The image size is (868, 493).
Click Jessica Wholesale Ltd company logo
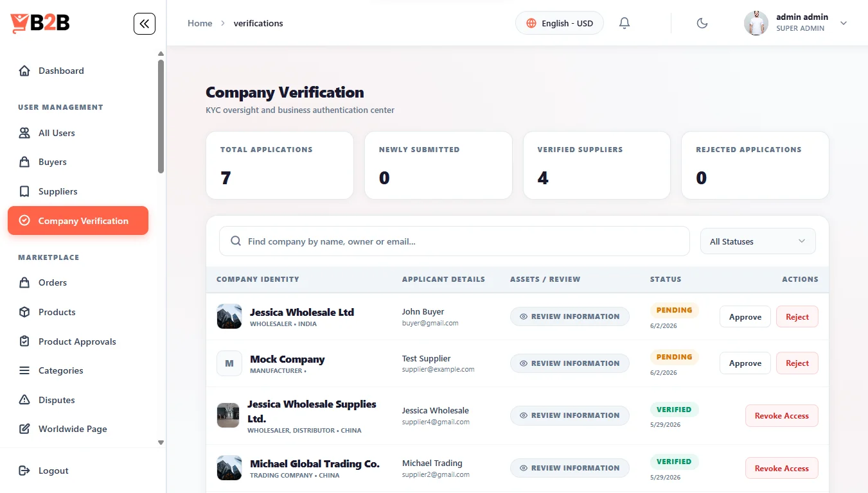229,316
